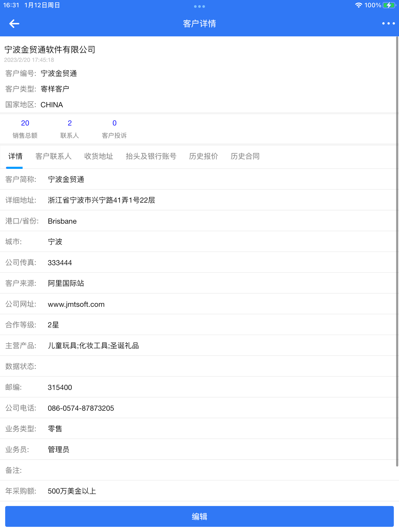Select country value CHINA
Screen dimensions: 399x532
click(52, 105)
